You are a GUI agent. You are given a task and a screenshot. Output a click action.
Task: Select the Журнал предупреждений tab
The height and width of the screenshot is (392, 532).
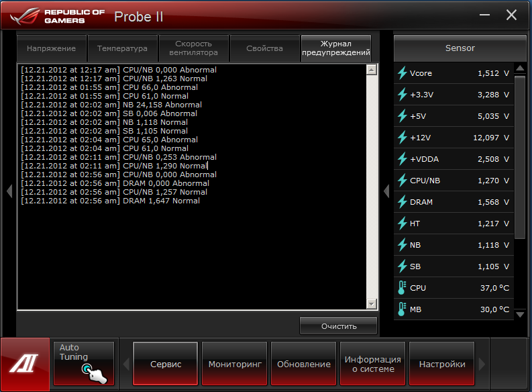336,48
